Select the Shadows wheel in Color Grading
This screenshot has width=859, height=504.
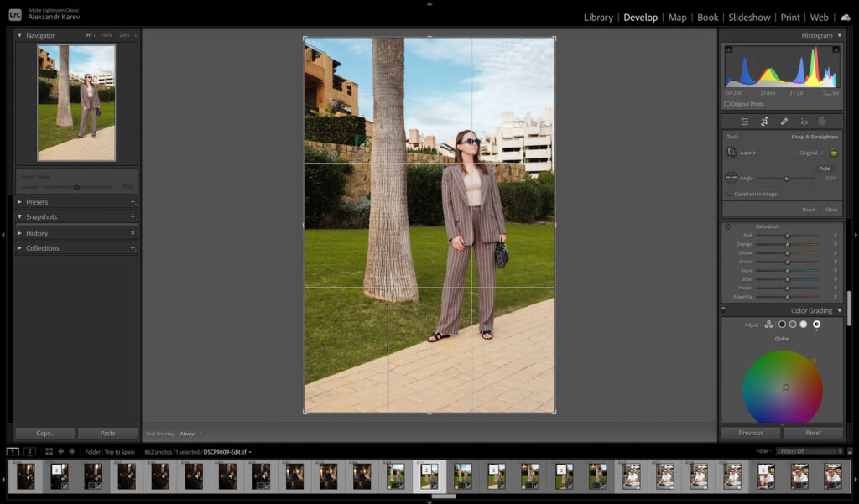(780, 323)
